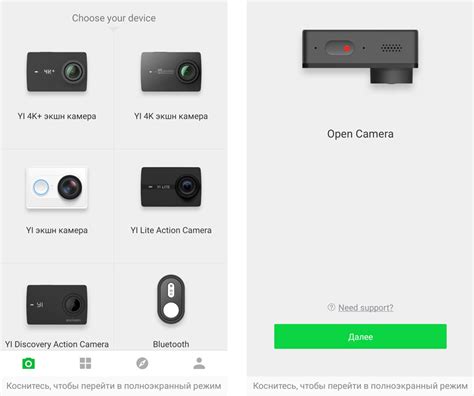Click the YI 4K+ экшн камера label

pyautogui.click(x=57, y=116)
